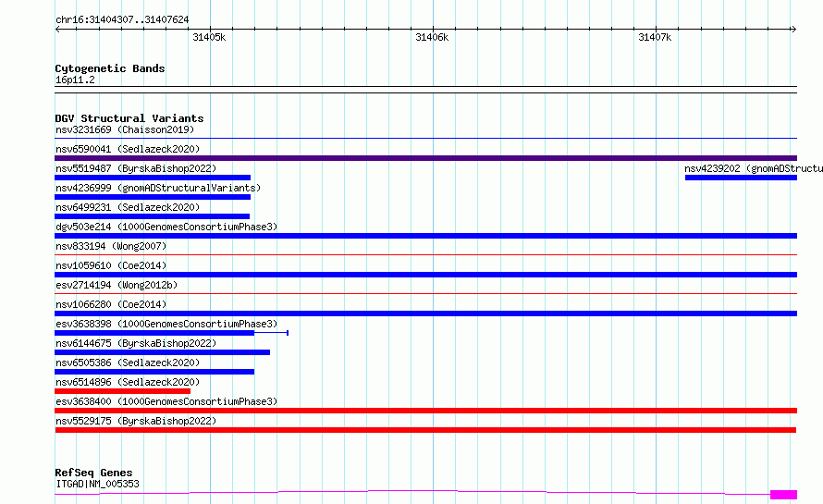Screen dimensions: 823x504
Task: Click nsv4239202 gnomAD variant label
Action: pyautogui.click(x=754, y=168)
